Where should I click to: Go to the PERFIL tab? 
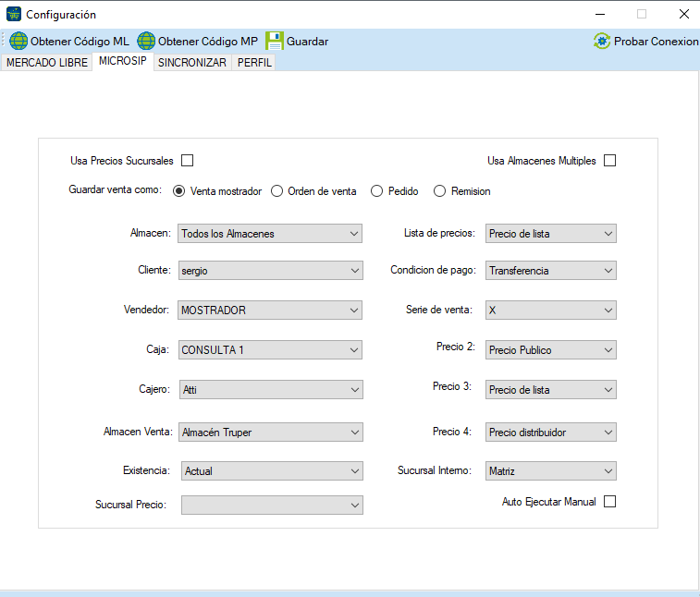pyautogui.click(x=254, y=63)
